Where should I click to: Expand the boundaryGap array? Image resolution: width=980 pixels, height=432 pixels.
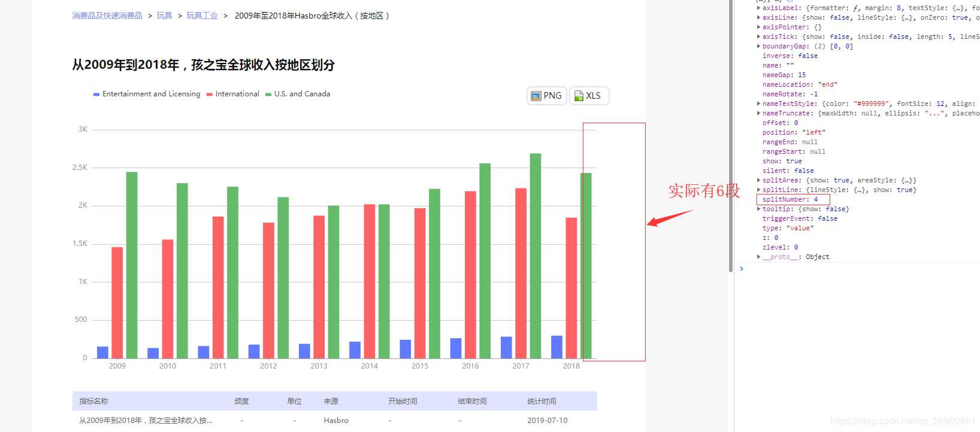[x=759, y=46]
